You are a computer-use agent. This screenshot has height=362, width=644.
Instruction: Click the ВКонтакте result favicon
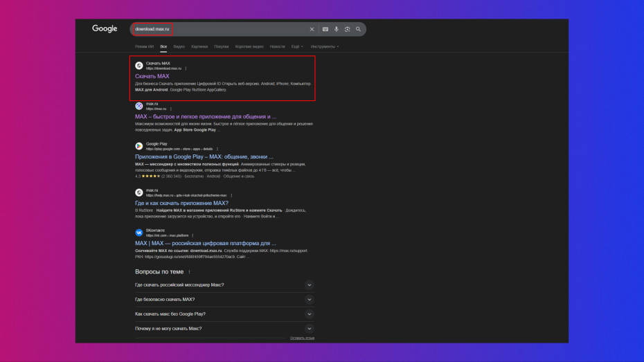click(x=139, y=233)
